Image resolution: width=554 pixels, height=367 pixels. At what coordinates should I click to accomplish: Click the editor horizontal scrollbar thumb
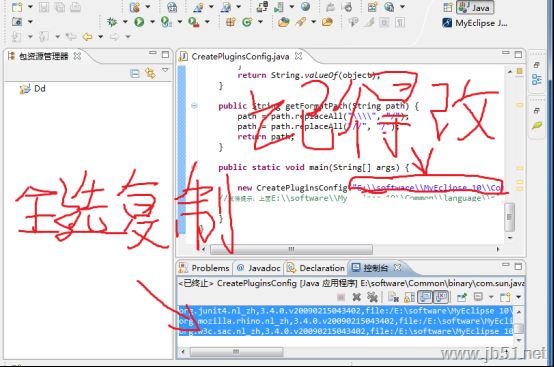[x=291, y=249]
